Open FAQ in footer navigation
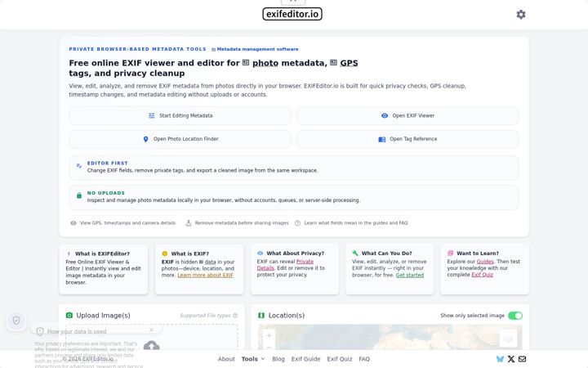 tap(364, 359)
